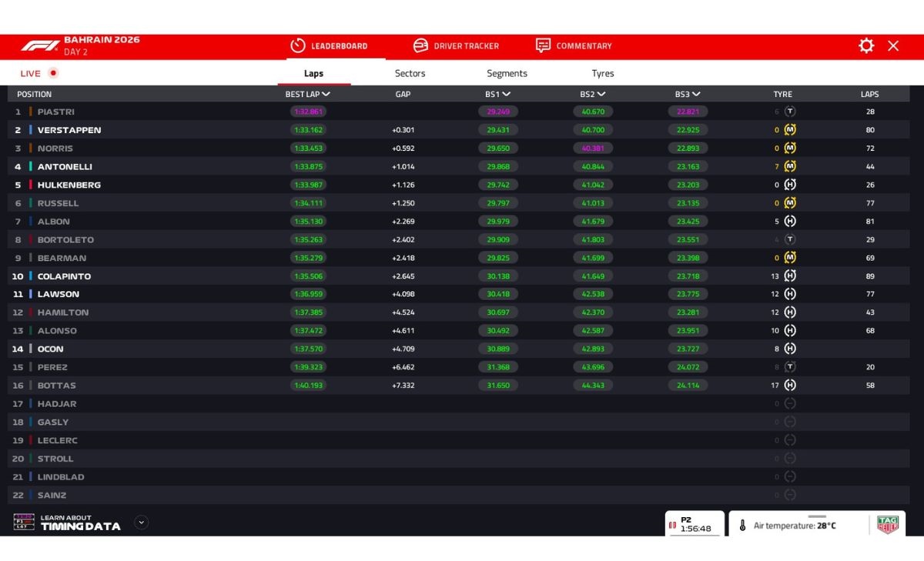Click the P2 session timer icon
The image size is (924, 561).
click(672, 524)
